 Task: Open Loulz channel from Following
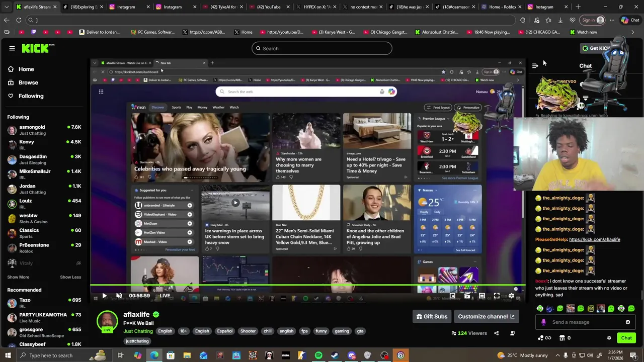[44, 204]
